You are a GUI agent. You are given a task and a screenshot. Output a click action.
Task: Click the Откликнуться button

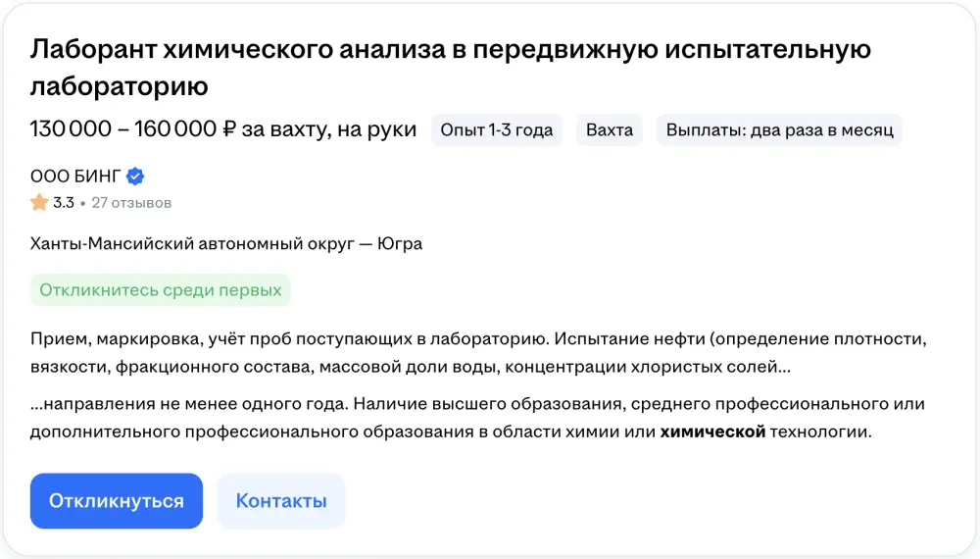point(117,501)
